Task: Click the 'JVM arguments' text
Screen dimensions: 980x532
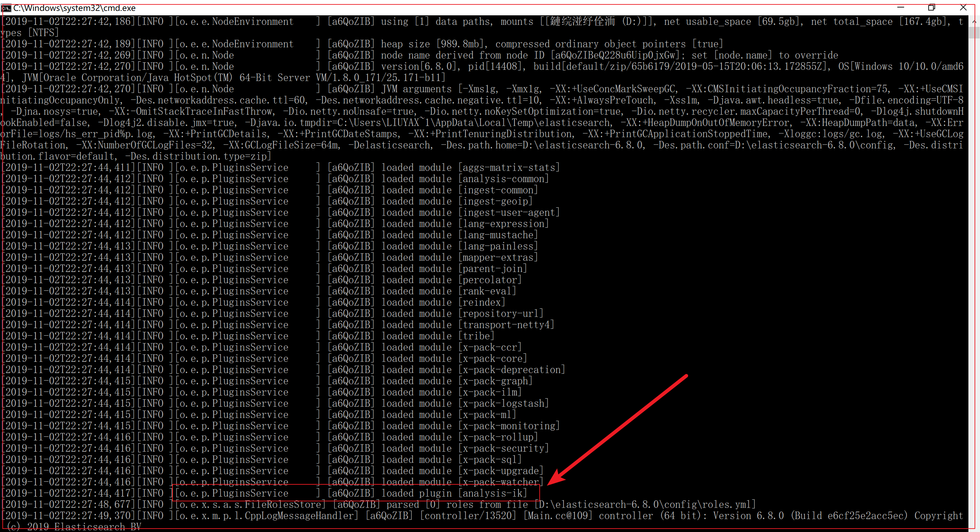Action: [416, 89]
